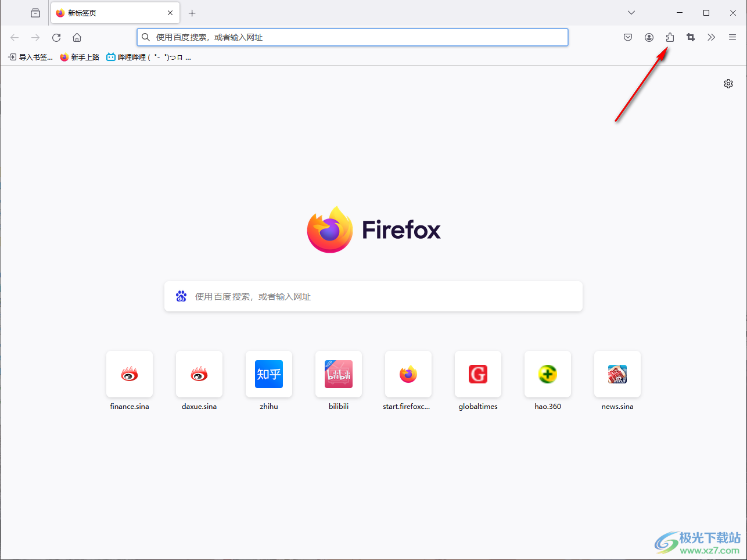Image resolution: width=747 pixels, height=560 pixels.
Task: Close the 新标签页 tab
Action: pos(170,13)
